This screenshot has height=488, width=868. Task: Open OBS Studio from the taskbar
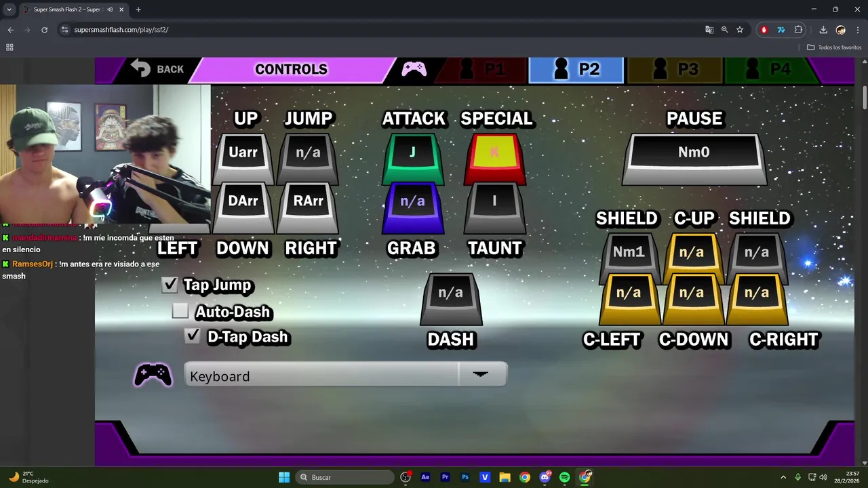(x=406, y=477)
